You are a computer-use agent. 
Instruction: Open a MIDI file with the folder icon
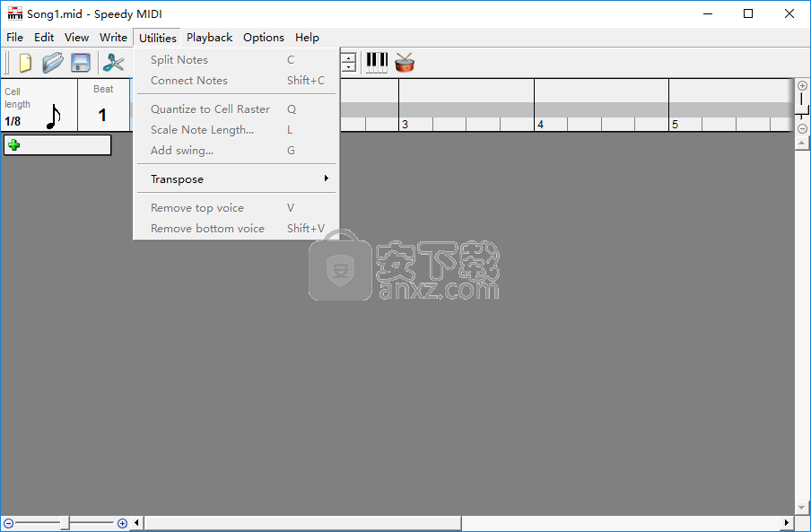click(x=53, y=63)
